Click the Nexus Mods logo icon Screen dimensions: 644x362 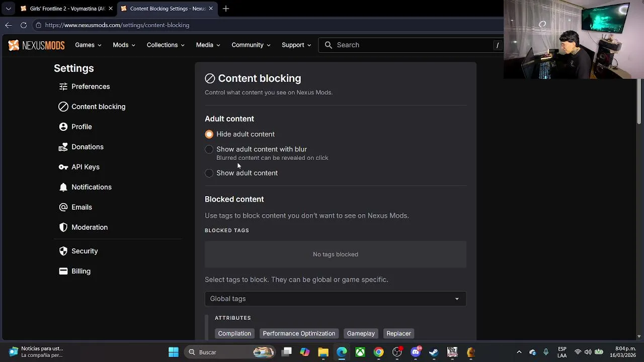14,45
